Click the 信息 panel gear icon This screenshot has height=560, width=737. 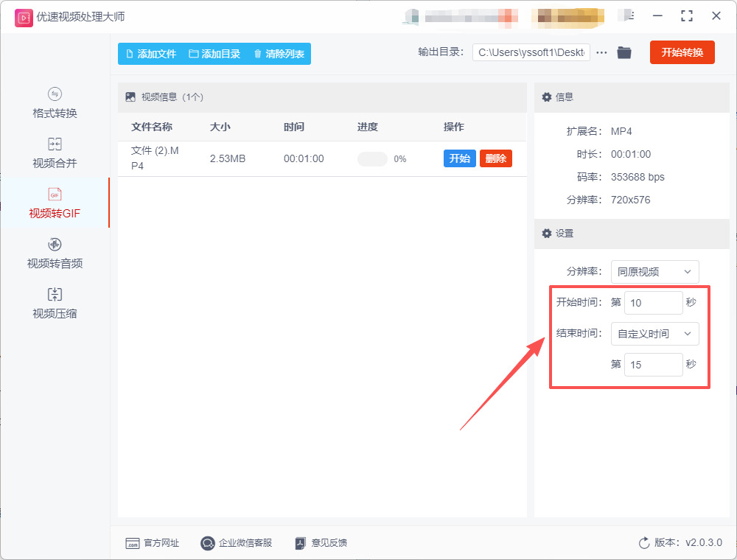coord(547,97)
